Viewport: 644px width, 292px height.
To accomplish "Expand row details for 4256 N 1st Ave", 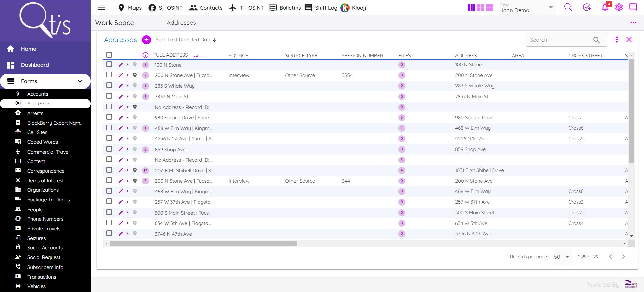I will [x=128, y=138].
